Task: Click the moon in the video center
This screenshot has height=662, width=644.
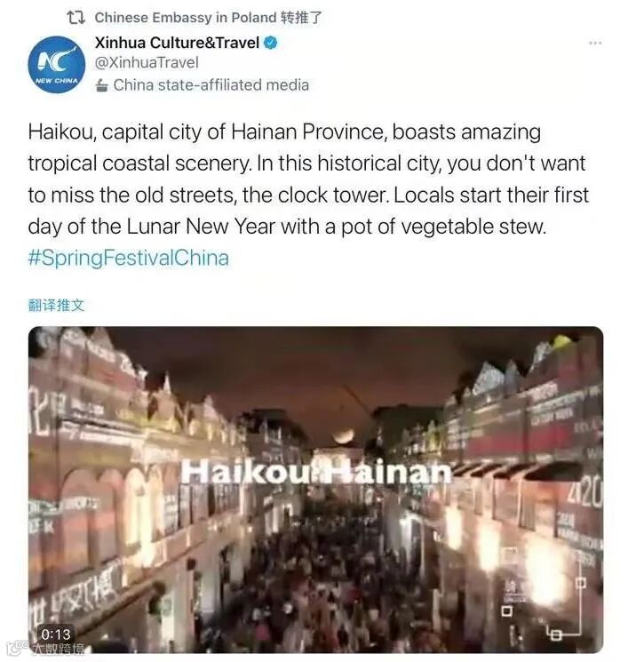Action: coord(344,436)
